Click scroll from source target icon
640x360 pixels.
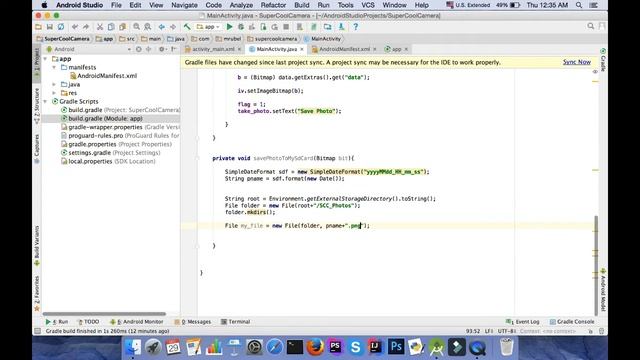[x=139, y=49]
